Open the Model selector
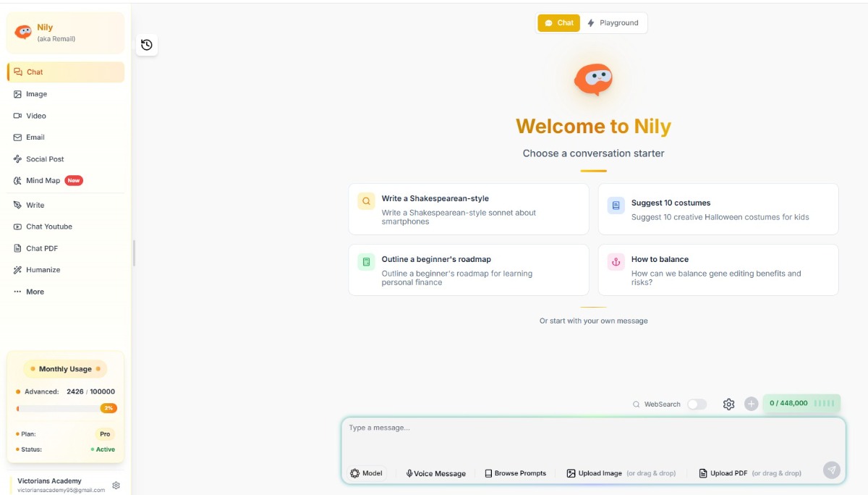 [x=366, y=473]
